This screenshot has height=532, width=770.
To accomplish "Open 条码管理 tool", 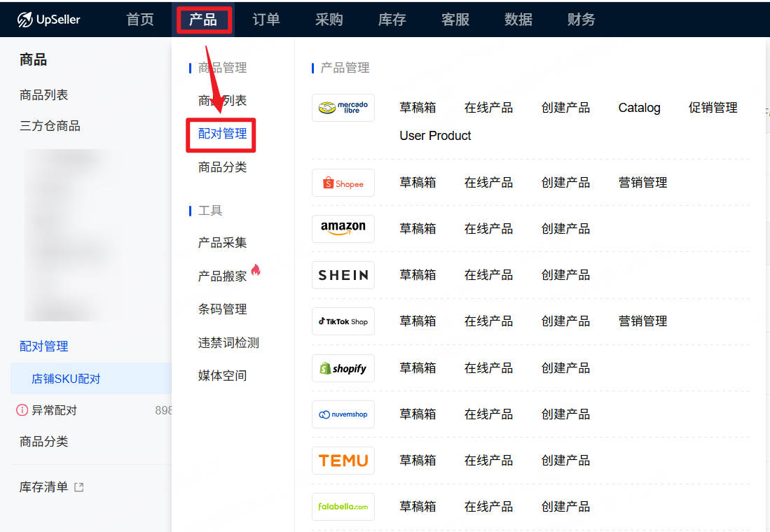I will point(223,309).
